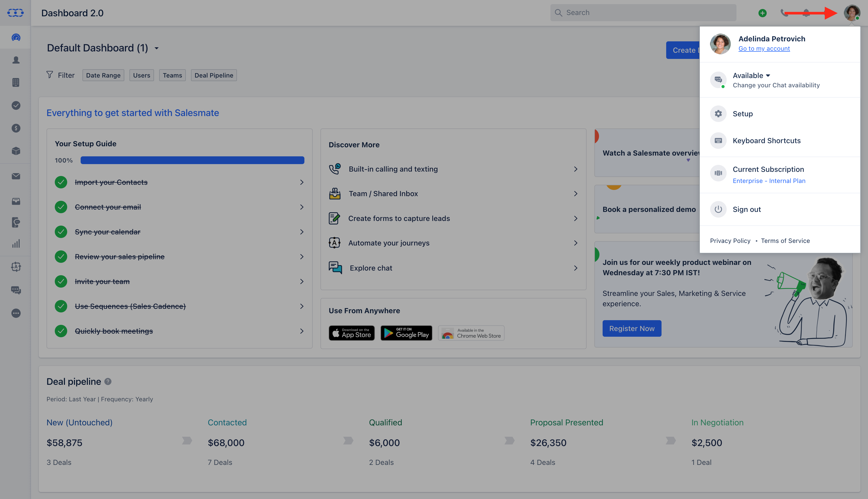Open the Google Play badge

pos(406,333)
